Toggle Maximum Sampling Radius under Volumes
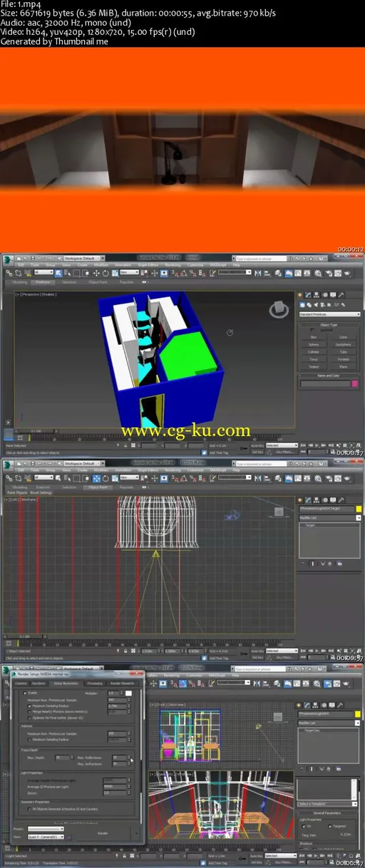Image resolution: width=365 pixels, height=868 pixels. (x=29, y=739)
